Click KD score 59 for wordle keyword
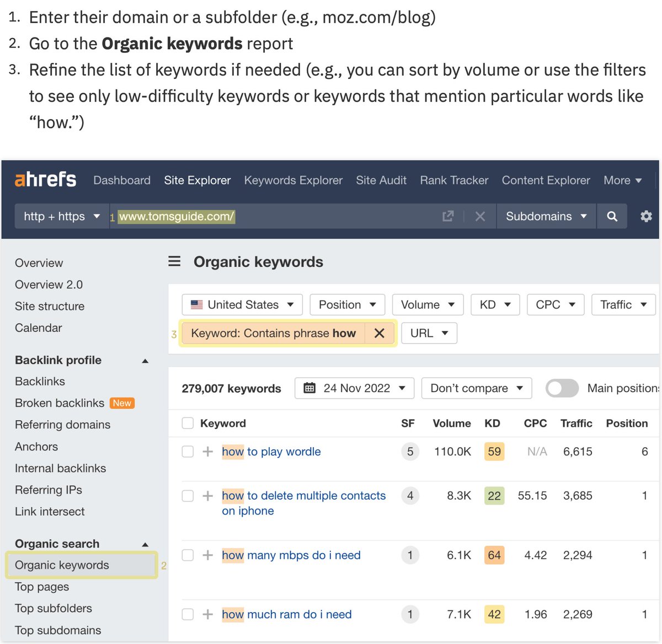Viewport: 662px width, 644px height. (x=494, y=452)
